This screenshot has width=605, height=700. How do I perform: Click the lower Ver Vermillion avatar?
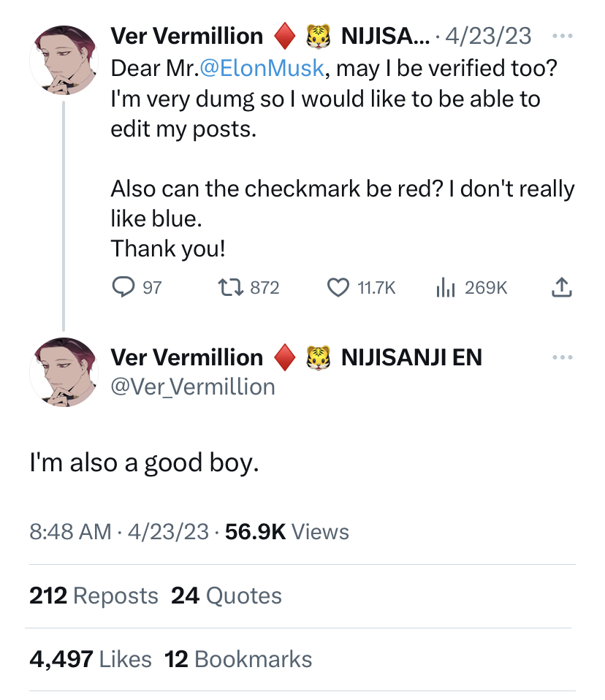click(65, 371)
